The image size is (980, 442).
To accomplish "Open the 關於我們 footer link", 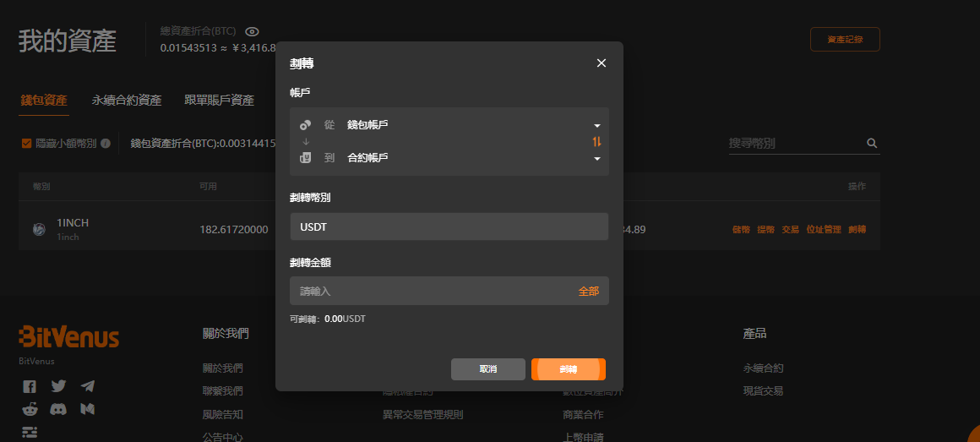I will (222, 368).
